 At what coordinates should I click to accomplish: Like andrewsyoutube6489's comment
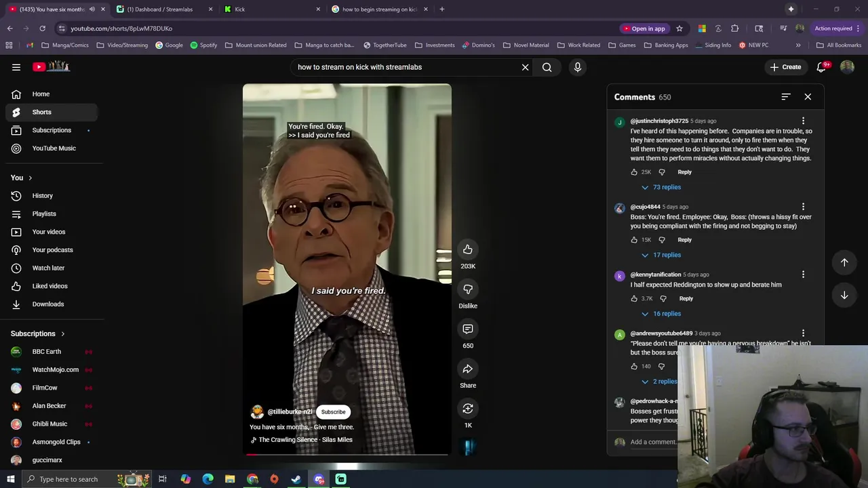(x=634, y=367)
